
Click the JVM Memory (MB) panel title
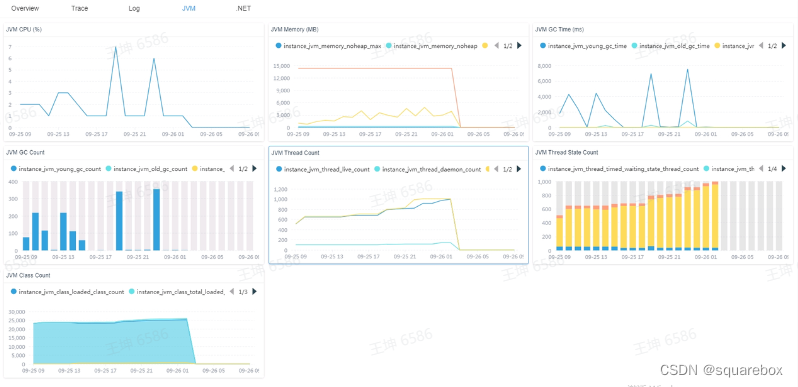[295, 29]
